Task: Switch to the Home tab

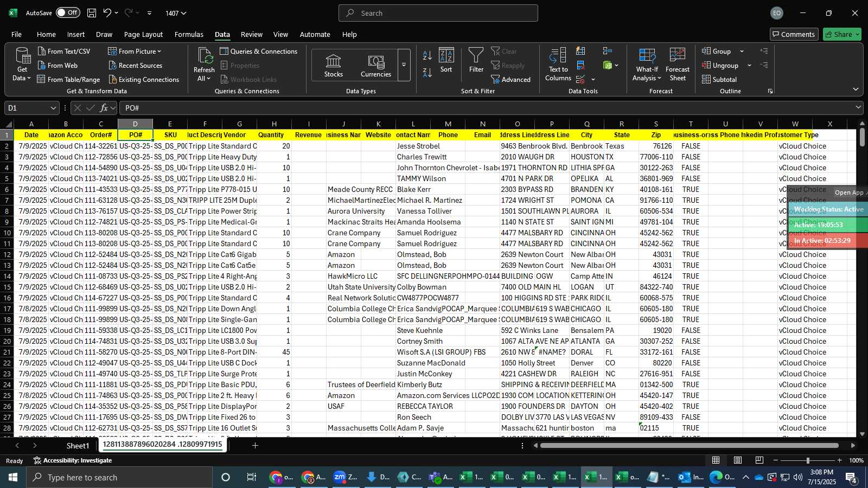Action: point(46,34)
